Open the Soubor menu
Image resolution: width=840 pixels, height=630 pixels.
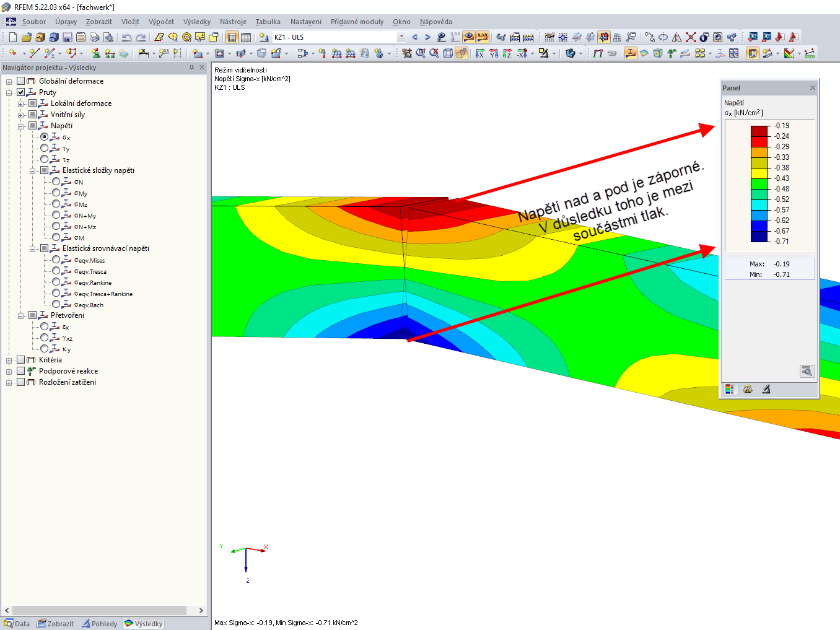coord(34,22)
